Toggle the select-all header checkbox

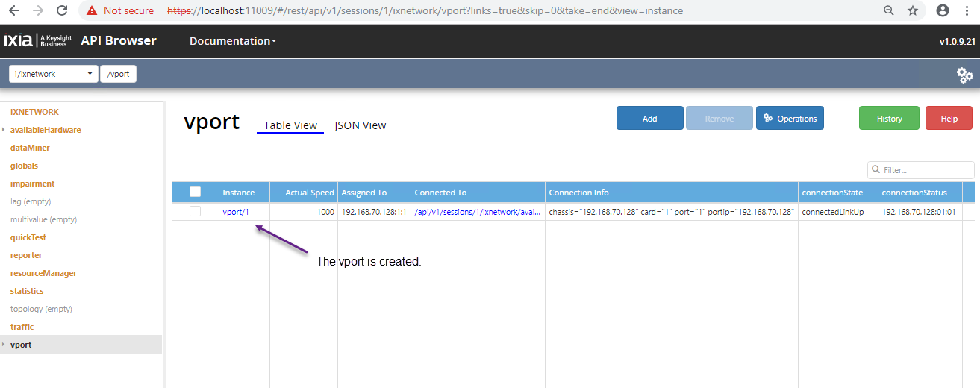(195, 192)
